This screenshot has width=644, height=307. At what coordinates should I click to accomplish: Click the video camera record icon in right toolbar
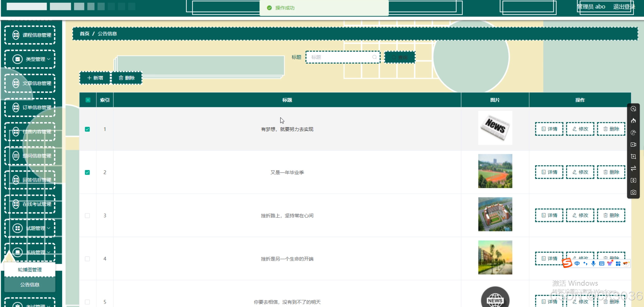[x=633, y=145]
